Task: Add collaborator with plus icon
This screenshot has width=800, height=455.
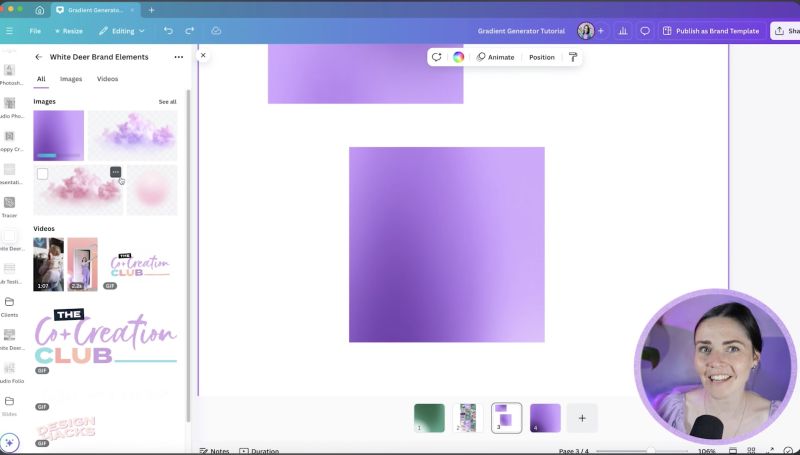Action: (601, 31)
